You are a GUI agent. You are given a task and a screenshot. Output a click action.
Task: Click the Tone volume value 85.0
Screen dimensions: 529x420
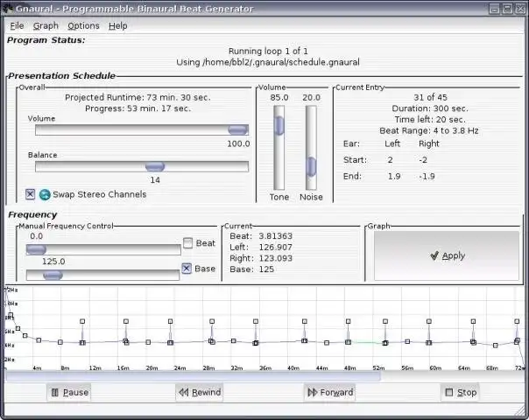coord(279,97)
